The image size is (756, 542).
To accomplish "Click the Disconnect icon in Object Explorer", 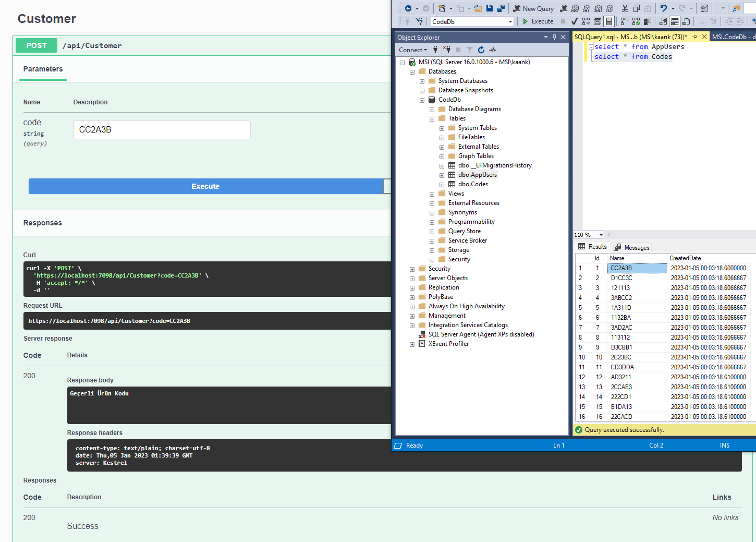I will point(447,50).
